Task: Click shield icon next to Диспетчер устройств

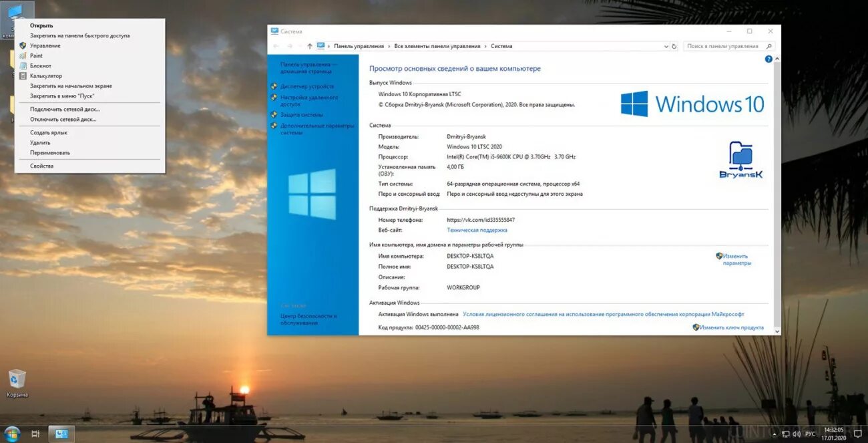Action: (x=274, y=86)
